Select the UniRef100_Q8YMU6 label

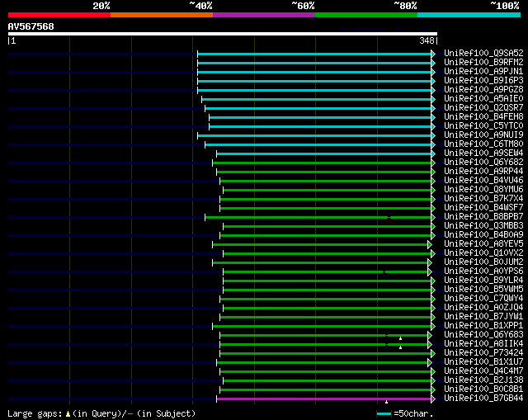(x=483, y=189)
